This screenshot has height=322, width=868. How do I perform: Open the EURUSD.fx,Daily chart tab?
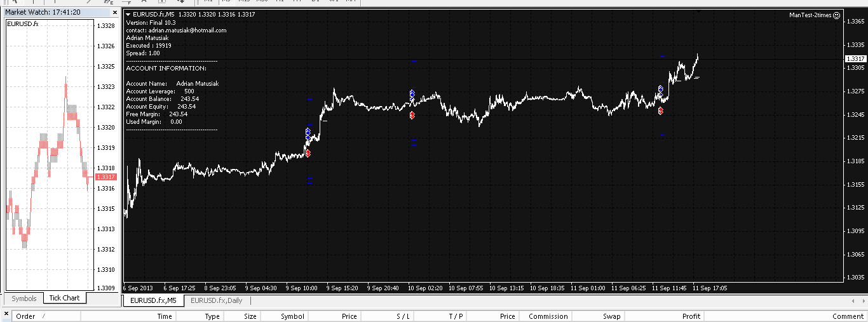tap(217, 300)
